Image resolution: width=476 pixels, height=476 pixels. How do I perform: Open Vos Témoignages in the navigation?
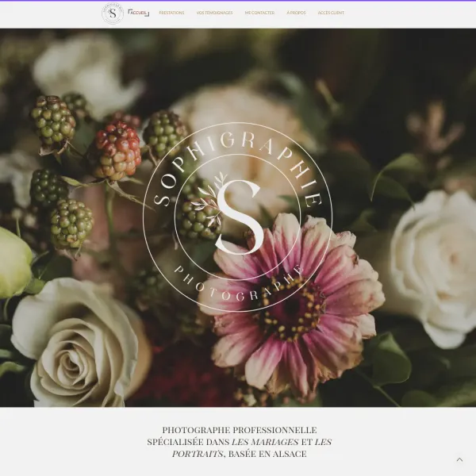pyautogui.click(x=214, y=13)
